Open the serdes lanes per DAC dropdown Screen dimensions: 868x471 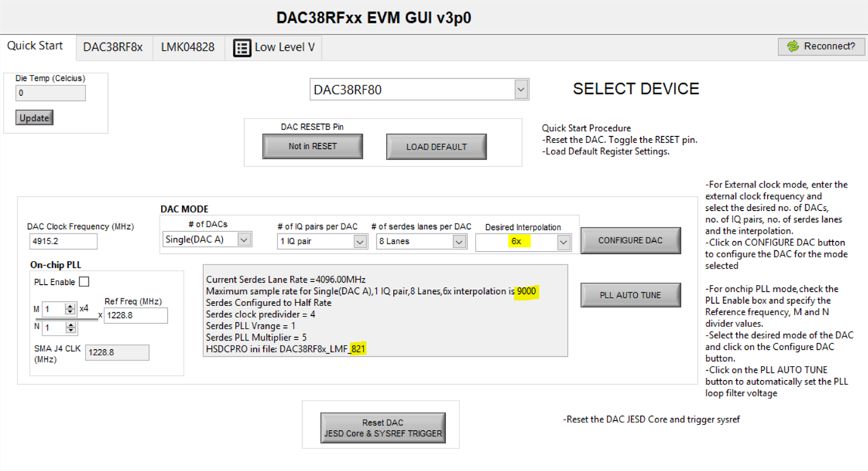(x=459, y=242)
